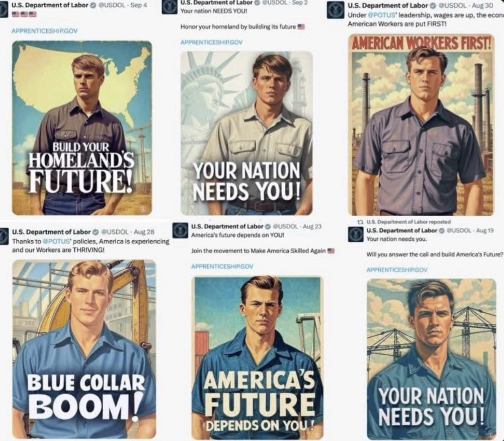Click the verified badge on the Aug 30 tweet
This screenshot has width=504, height=441.
pos(433,6)
